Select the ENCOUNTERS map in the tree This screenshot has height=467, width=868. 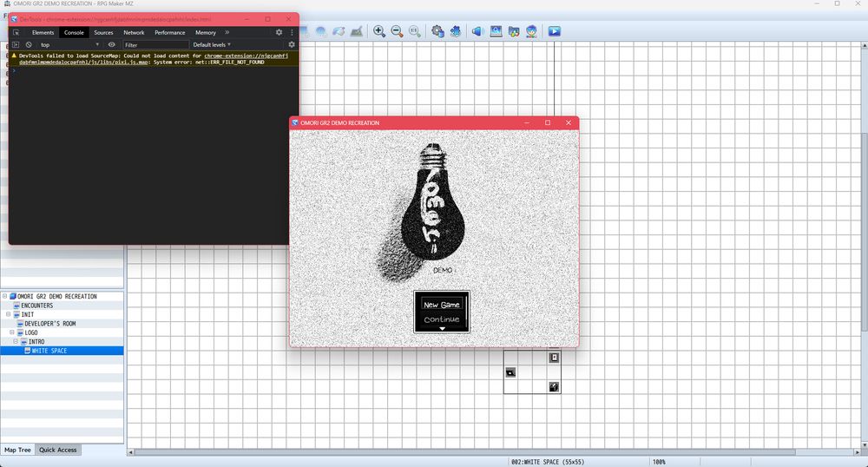tap(37, 306)
